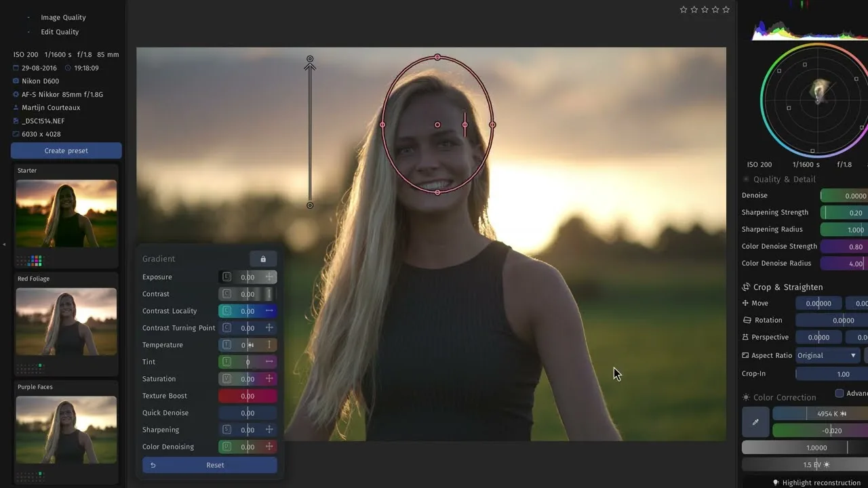Viewport: 868px width, 488px height.
Task: Click the S key icon on Sharpening row
Action: [x=227, y=430]
